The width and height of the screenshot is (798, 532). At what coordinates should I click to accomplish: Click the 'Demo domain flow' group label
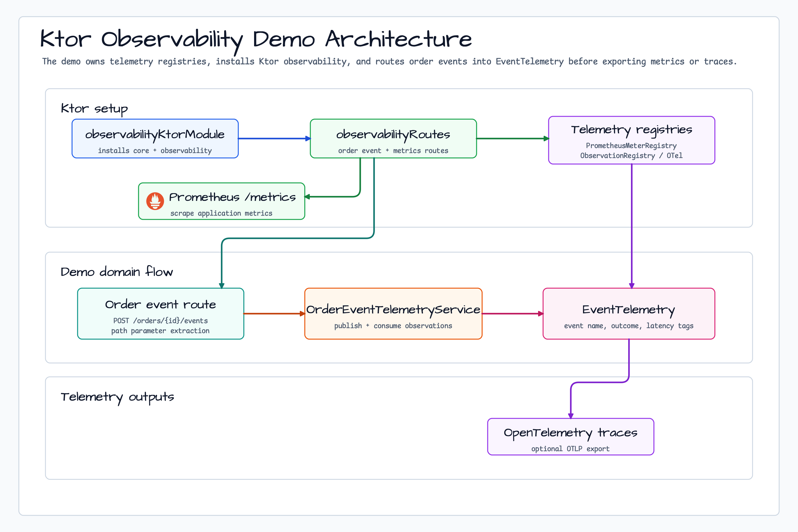point(117,272)
